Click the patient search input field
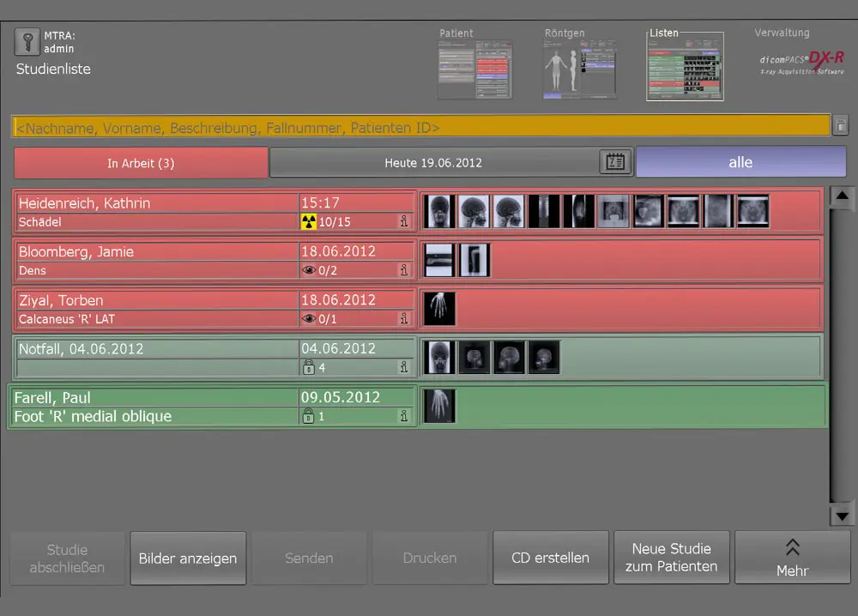The height and width of the screenshot is (616, 858). click(x=420, y=126)
